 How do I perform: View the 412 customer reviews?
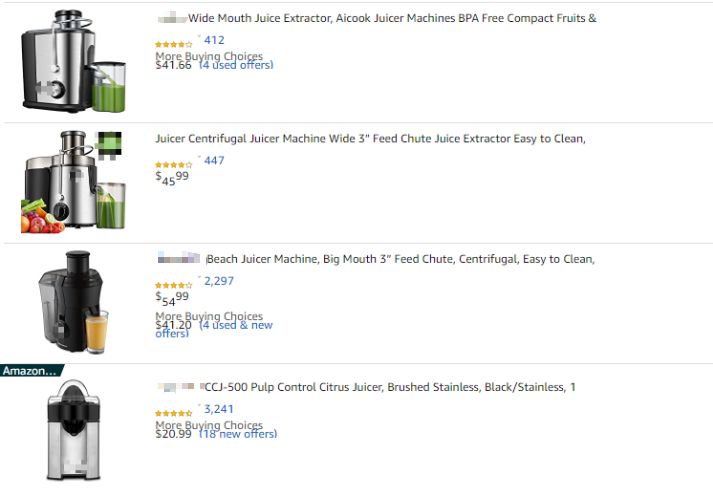(x=214, y=41)
